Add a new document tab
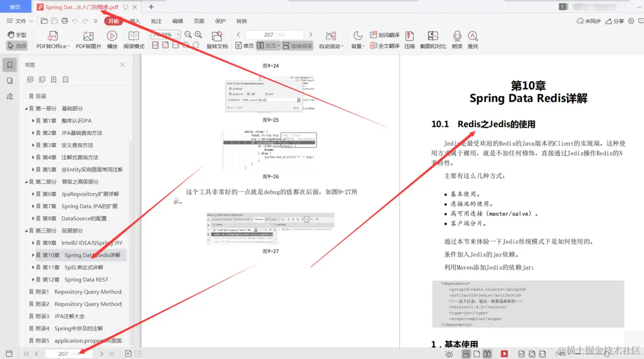This screenshot has height=359, width=644. (151, 7)
